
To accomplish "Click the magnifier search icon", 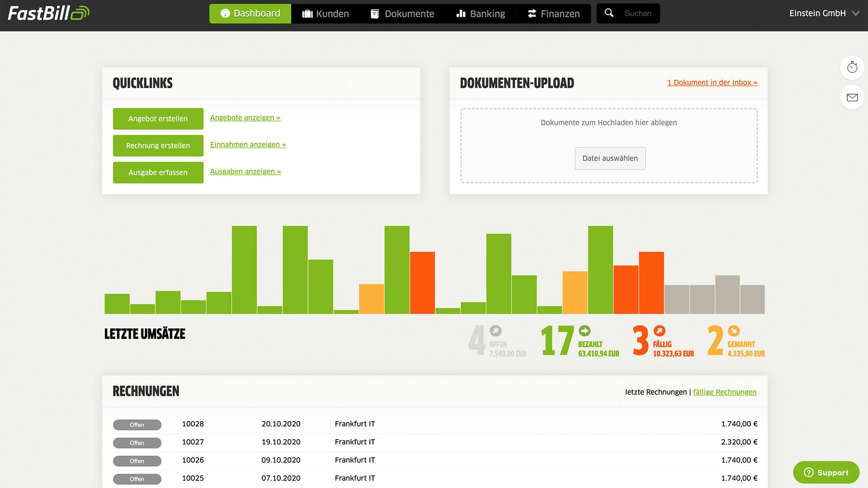I will [609, 13].
